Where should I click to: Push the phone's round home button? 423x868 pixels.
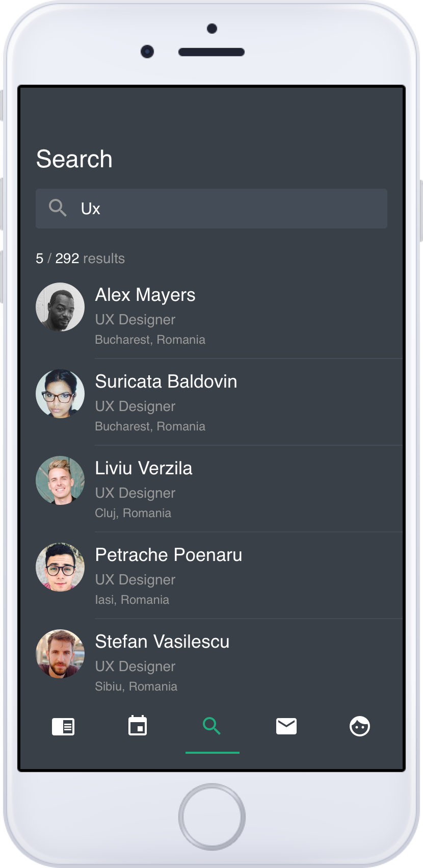[212, 817]
